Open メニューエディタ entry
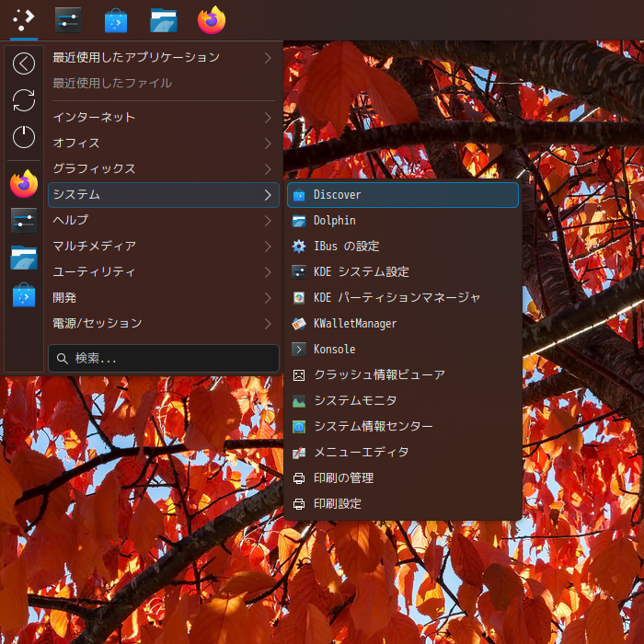 pyautogui.click(x=403, y=453)
